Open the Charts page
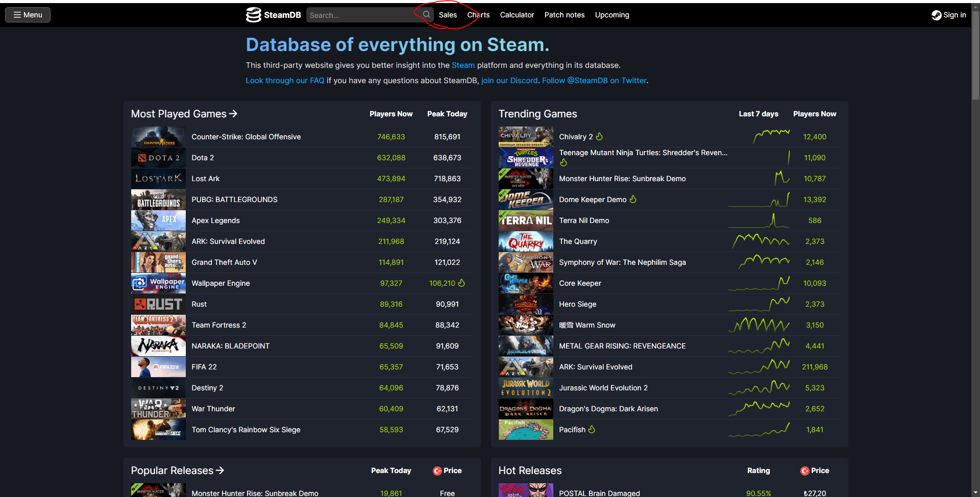Screen dimensions: 980x497 coord(478,15)
